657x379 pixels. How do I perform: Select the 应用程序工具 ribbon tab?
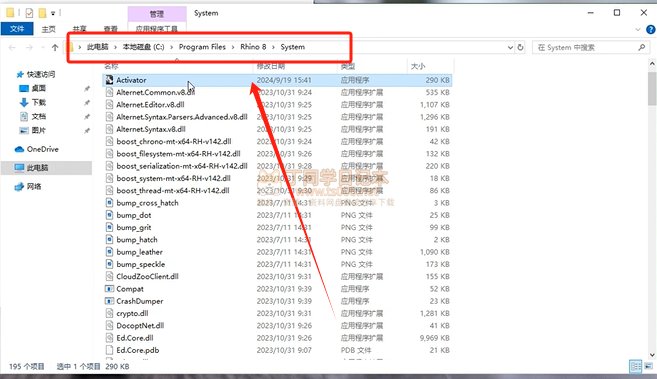pyautogui.click(x=157, y=28)
